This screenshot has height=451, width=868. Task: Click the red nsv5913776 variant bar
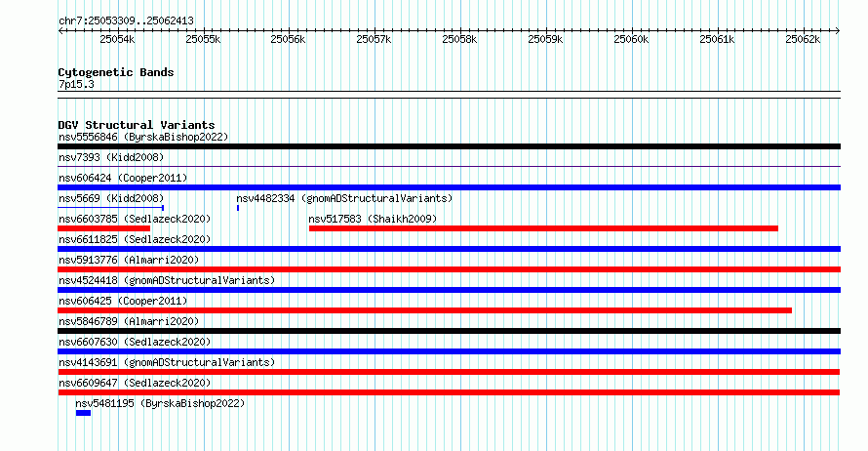pyautogui.click(x=449, y=269)
